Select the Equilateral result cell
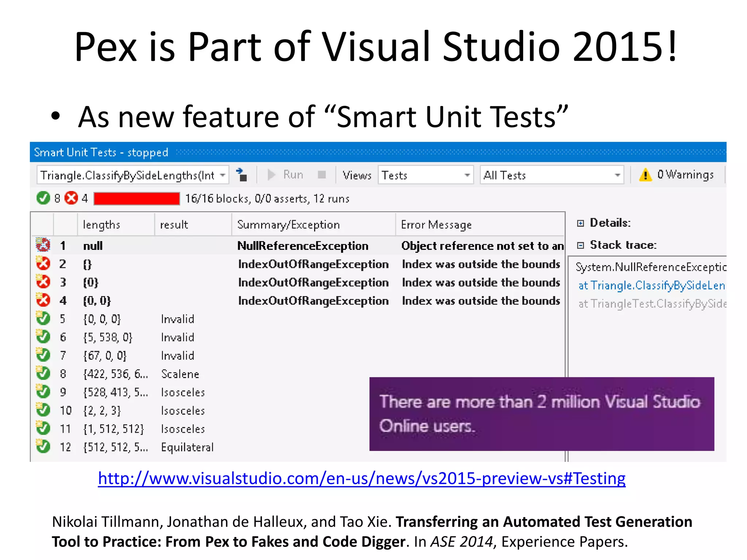The width and height of the screenshot is (747, 560). pyautogui.click(x=187, y=447)
